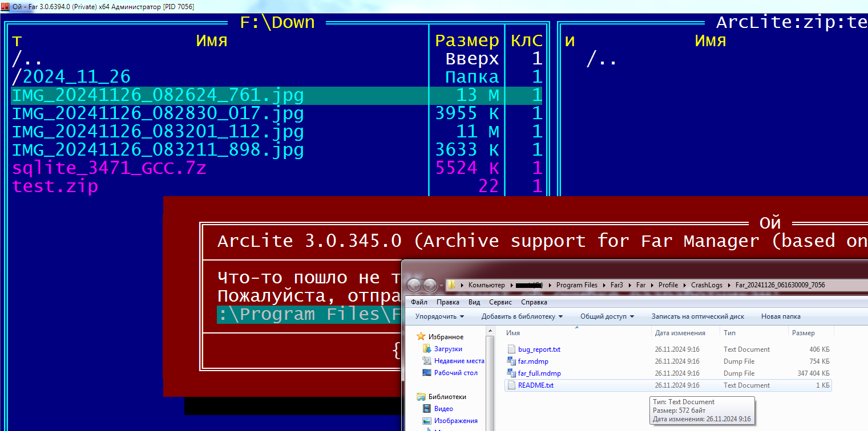868x431 pixels.
Task: Open the Общий доступ dropdown
Action: click(x=607, y=316)
